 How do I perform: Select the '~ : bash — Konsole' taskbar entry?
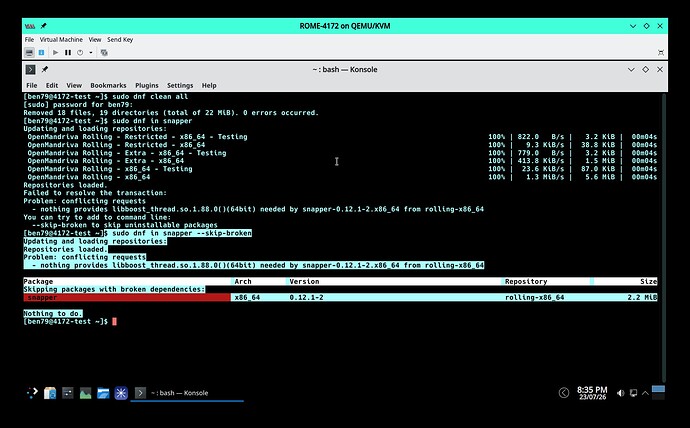point(187,393)
